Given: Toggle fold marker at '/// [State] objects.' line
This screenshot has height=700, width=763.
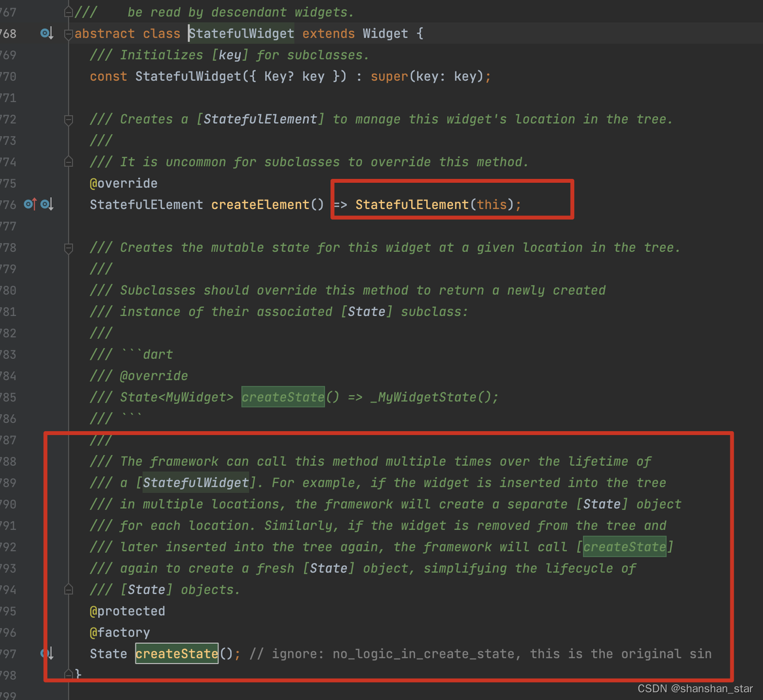Looking at the screenshot, I should pyautogui.click(x=69, y=589).
